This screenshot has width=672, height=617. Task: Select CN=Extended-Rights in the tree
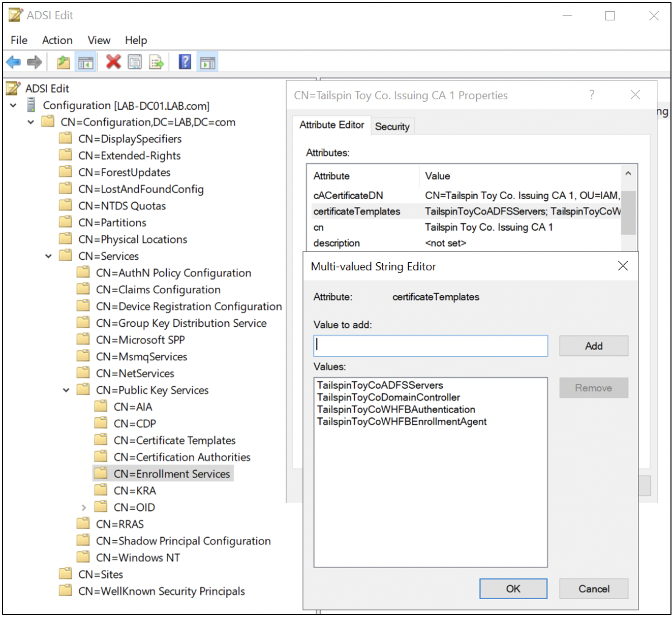tap(129, 156)
